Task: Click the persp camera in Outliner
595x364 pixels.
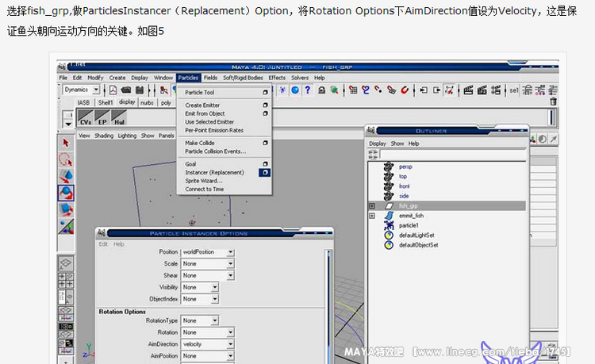Action: pos(405,167)
